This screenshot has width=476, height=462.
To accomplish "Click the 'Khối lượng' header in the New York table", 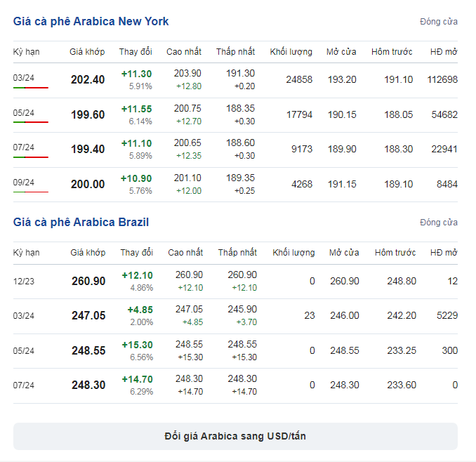I will point(291,52).
